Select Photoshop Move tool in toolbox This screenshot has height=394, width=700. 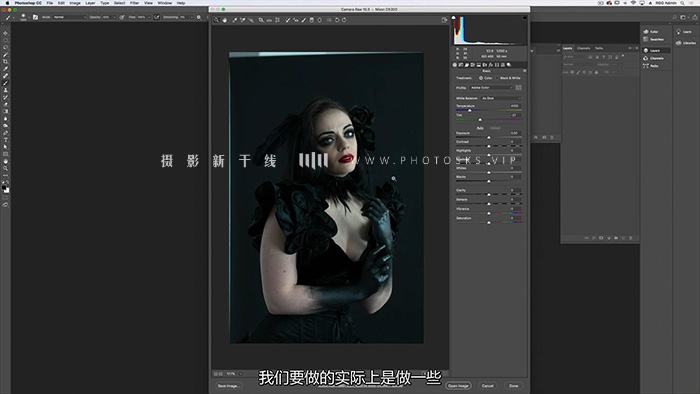[5, 33]
